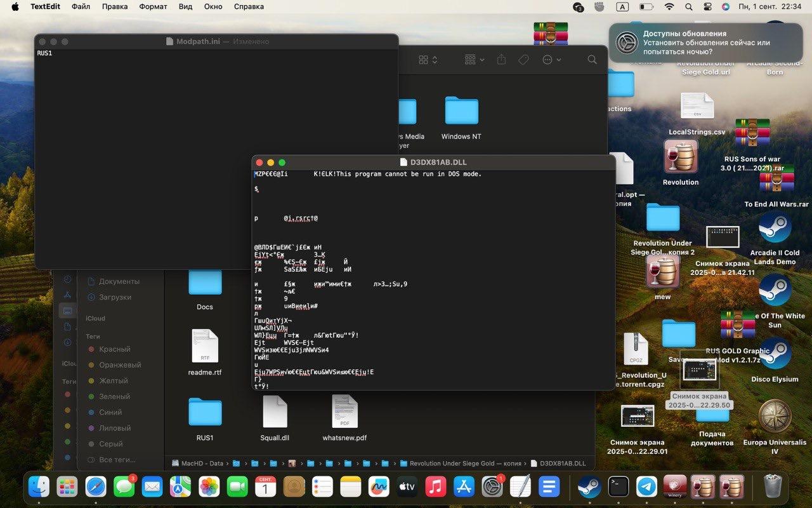812x508 pixels.
Task: Open FaceTime in the Dock
Action: [237, 487]
